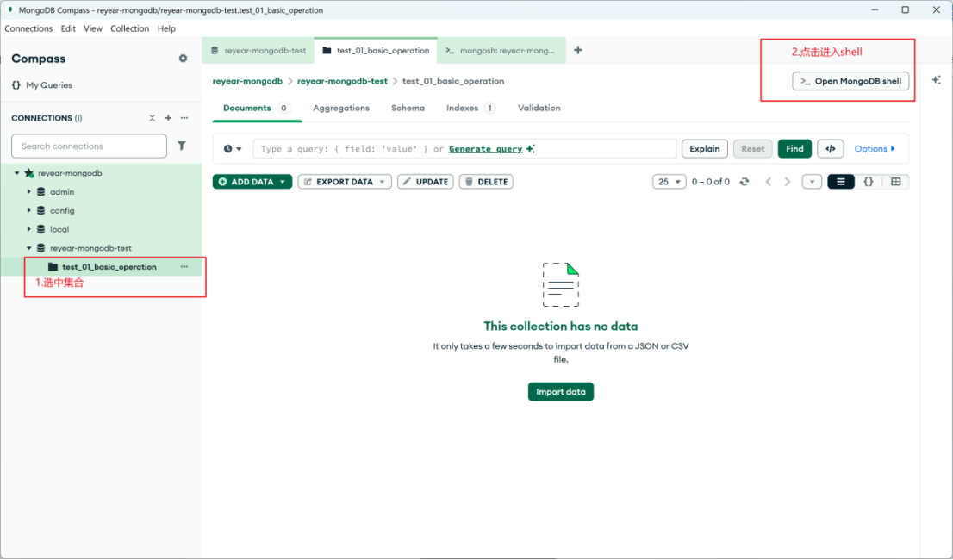Click the reyear-mongodb-test database icon in the sidebar
The width and height of the screenshot is (953, 560).
[x=40, y=248]
